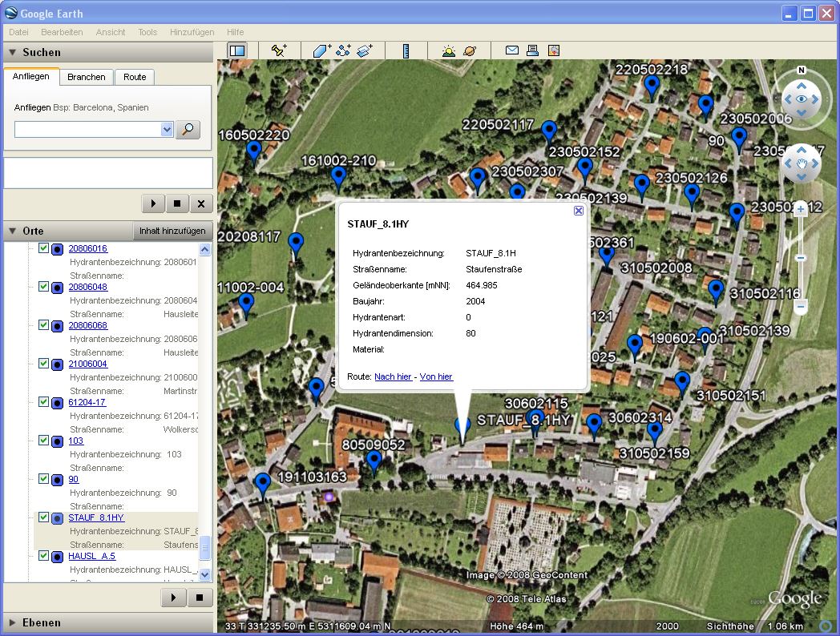Switch to the Branchen tab
The image size is (840, 636).
tap(86, 77)
